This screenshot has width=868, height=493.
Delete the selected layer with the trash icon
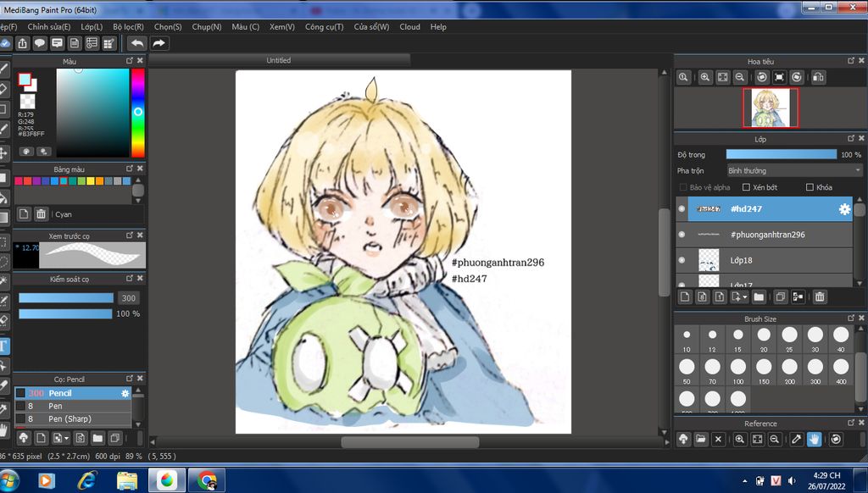point(820,297)
